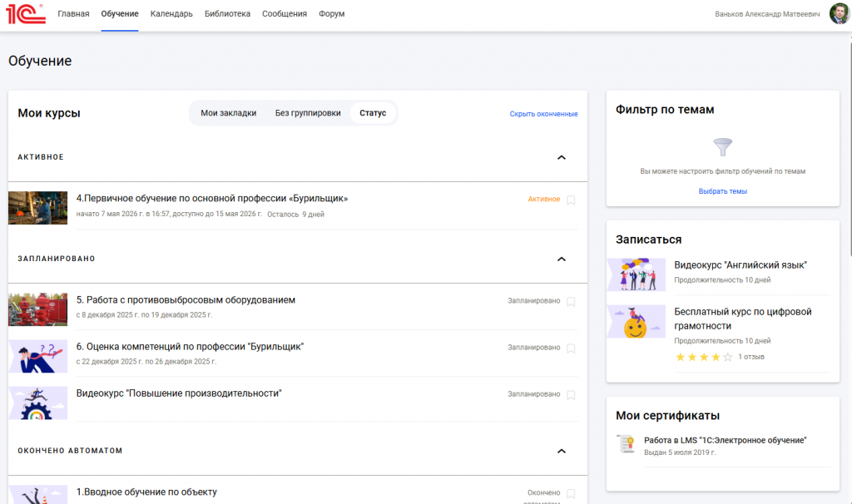The height and width of the screenshot is (504, 852).
Task: Open Сообщения in the navigation
Action: coord(285,13)
